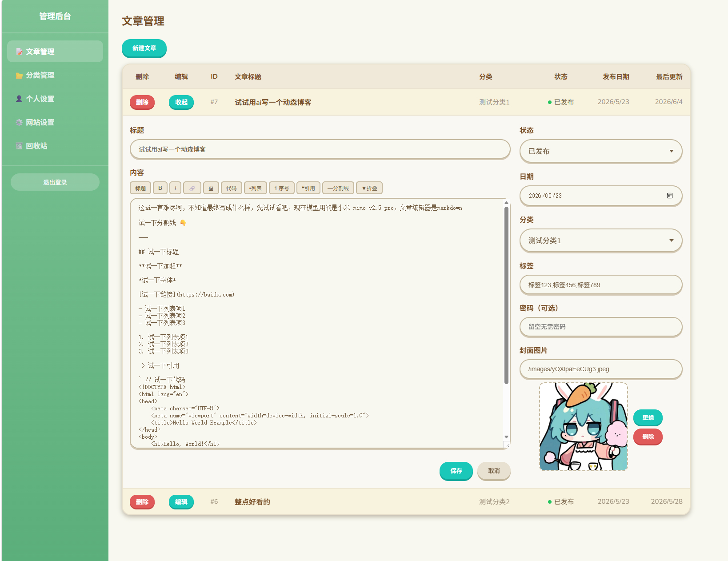This screenshot has height=561, width=728.
Task: Open the 分类 dropdown showing 测试分类1
Action: click(x=600, y=240)
